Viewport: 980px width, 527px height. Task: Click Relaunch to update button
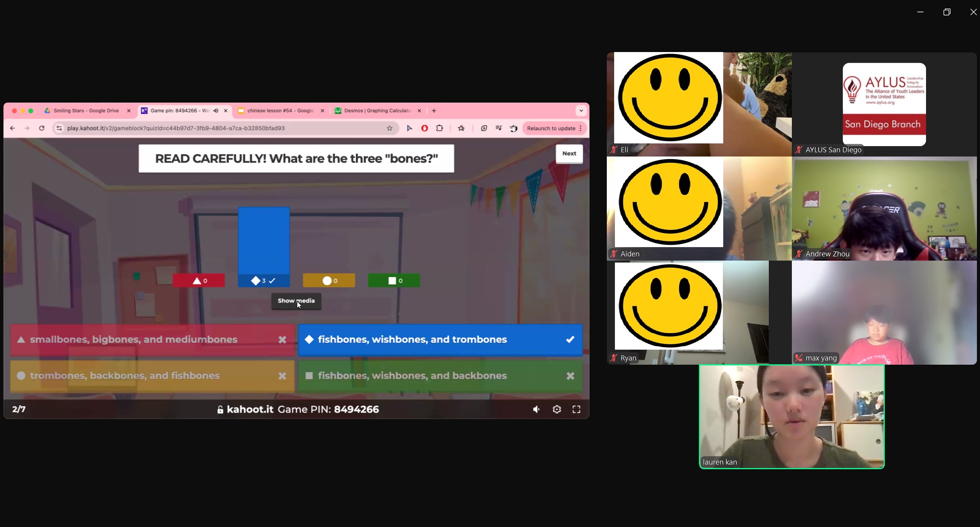point(551,128)
